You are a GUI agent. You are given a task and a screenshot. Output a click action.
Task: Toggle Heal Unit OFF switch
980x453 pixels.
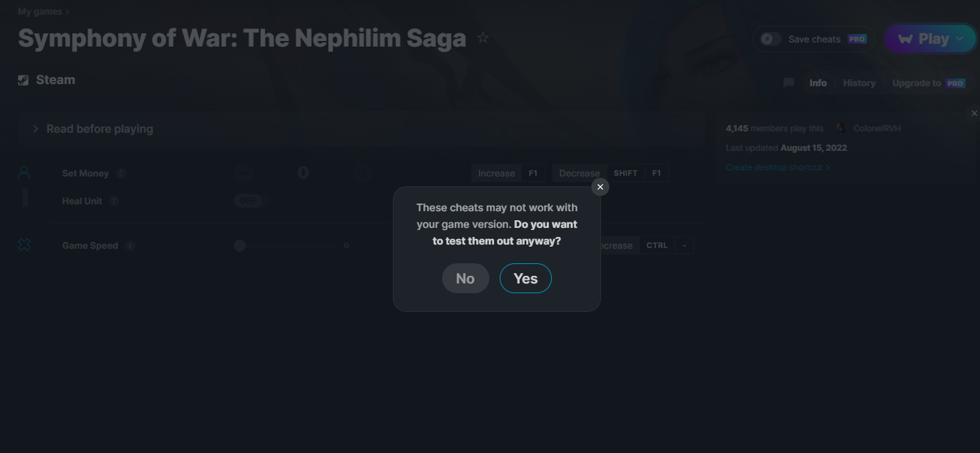[248, 201]
